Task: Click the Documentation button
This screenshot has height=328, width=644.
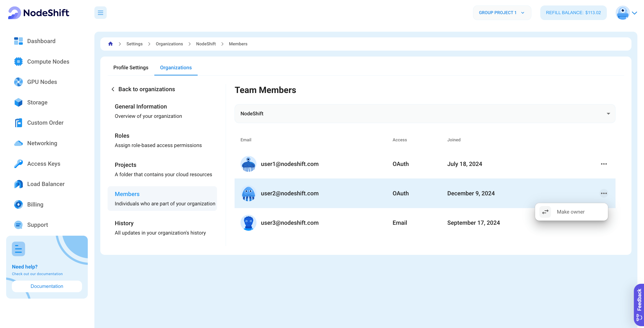Action: pyautogui.click(x=47, y=286)
